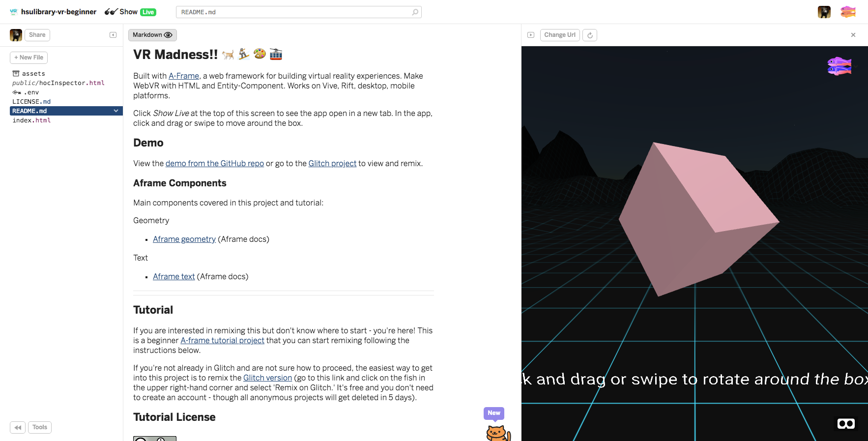Toggle the Markdown preview eye button
Screen dimensions: 868x441
152,35
